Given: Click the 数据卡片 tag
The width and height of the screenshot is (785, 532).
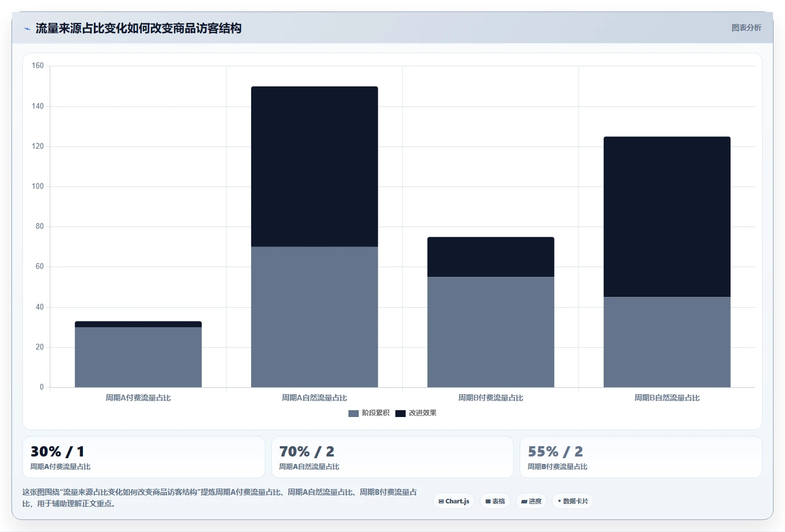Looking at the screenshot, I should click(x=573, y=501).
